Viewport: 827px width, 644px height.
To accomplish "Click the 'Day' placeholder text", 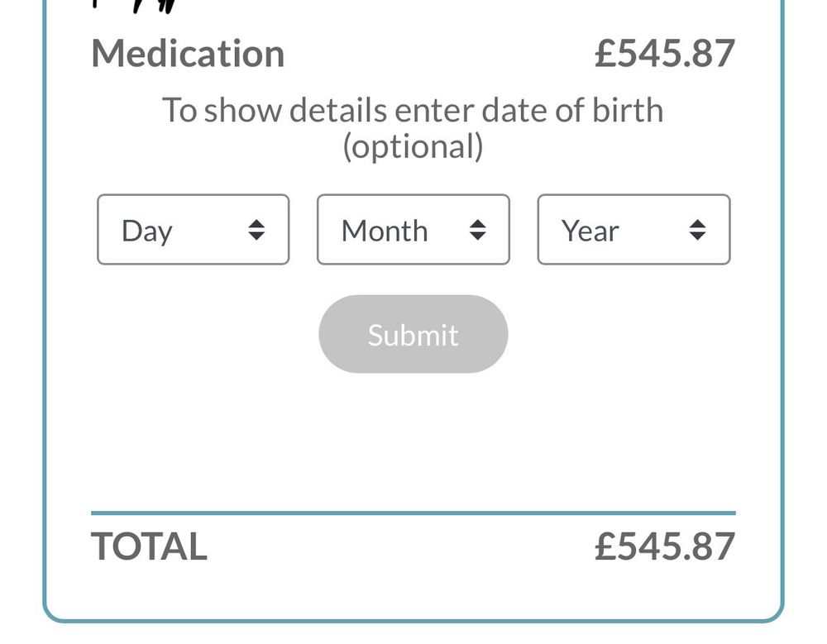I will click(x=147, y=231).
